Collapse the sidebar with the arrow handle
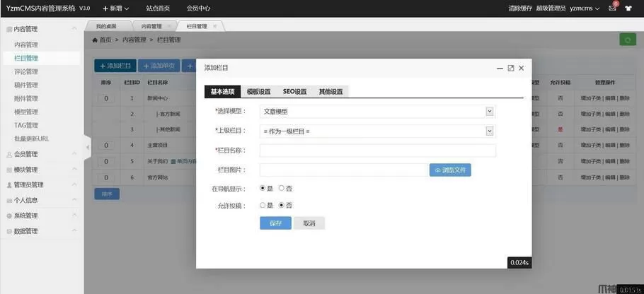The height and width of the screenshot is (294, 644). coord(88,147)
